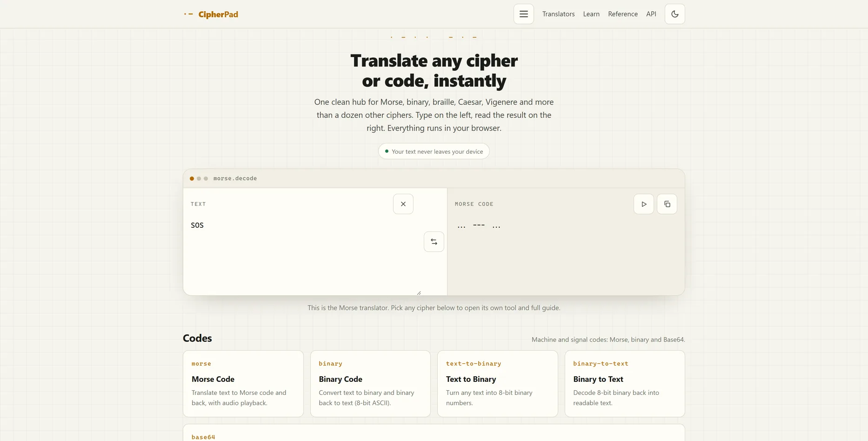Click the Morse output text
The image size is (868, 441).
click(x=479, y=226)
